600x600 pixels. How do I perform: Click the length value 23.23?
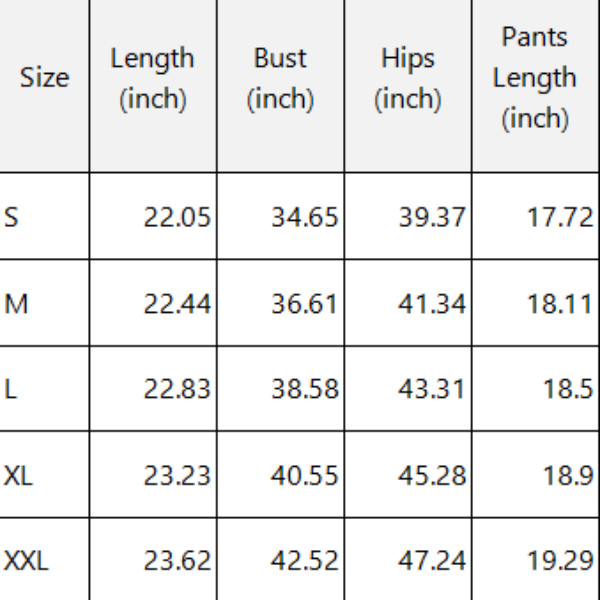(x=153, y=474)
